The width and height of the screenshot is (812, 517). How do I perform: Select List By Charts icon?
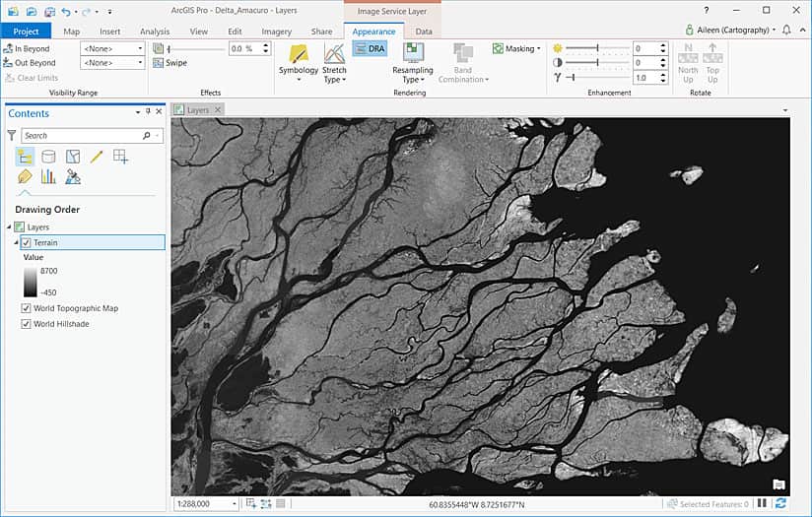click(x=48, y=177)
